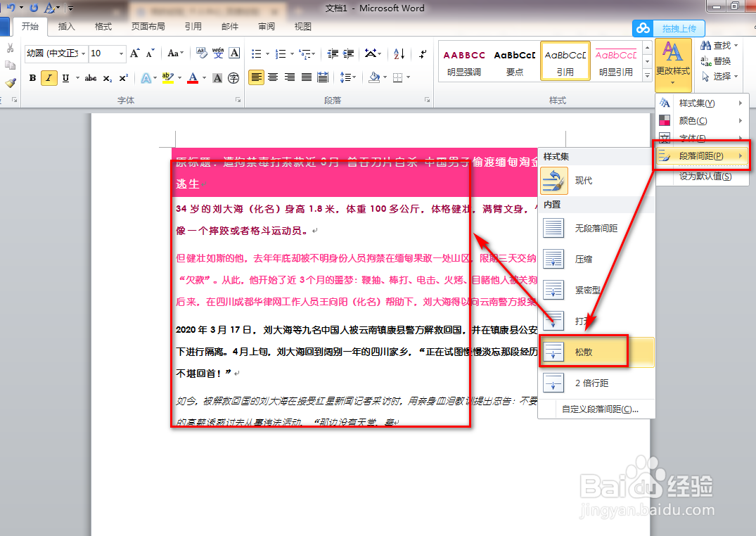This screenshot has height=536, width=756.
Task: Click the Shrink Font icon
Action: tap(150, 53)
